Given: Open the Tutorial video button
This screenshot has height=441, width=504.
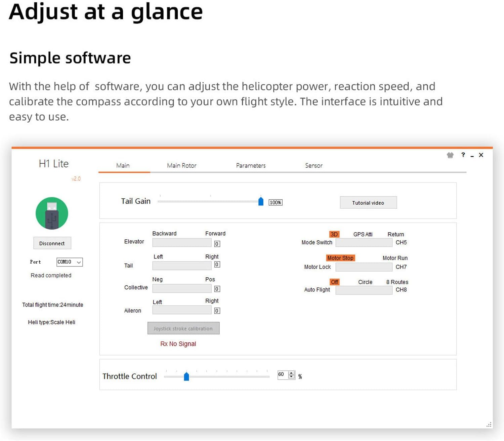Looking at the screenshot, I should pyautogui.click(x=368, y=203).
